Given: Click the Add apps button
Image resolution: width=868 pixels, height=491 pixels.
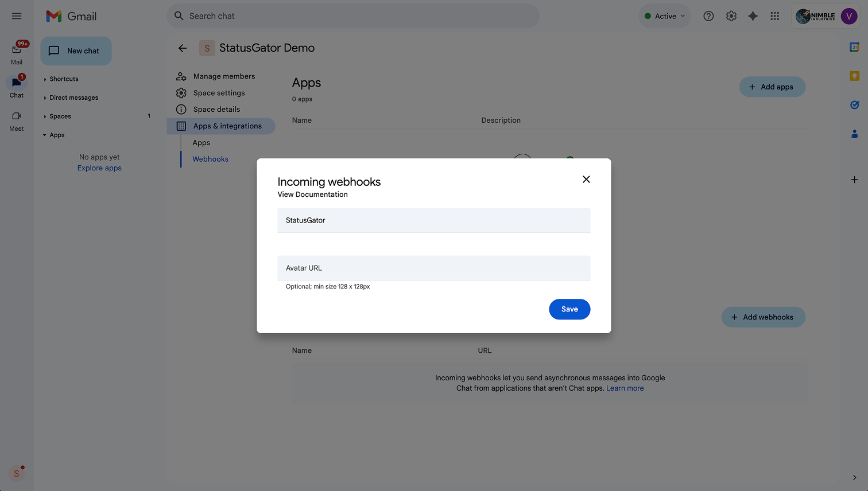Looking at the screenshot, I should pyautogui.click(x=772, y=87).
